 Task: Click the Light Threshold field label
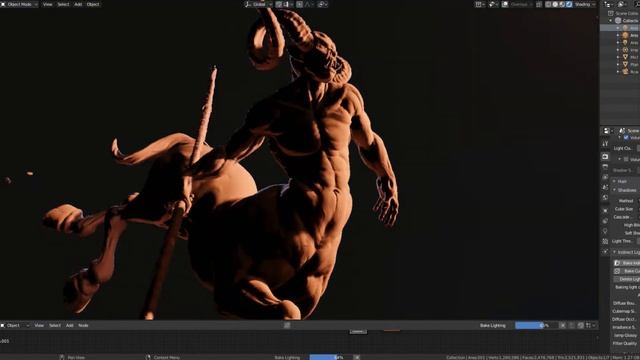tap(622, 241)
